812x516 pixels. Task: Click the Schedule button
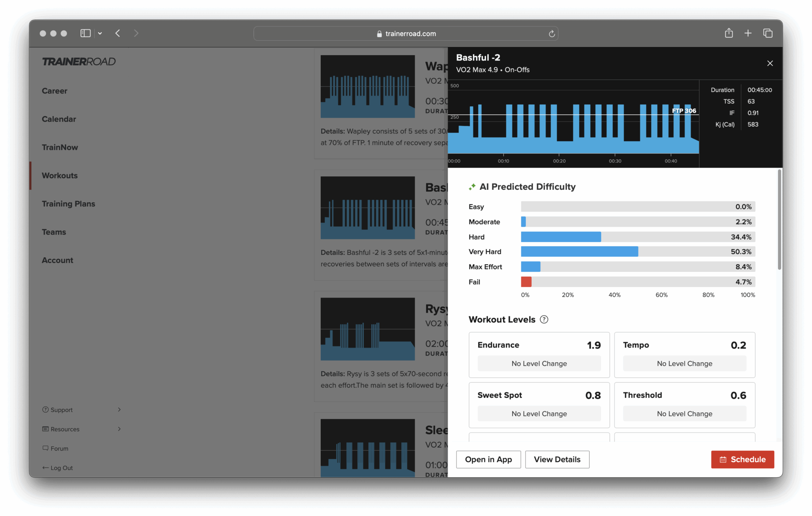[742, 459]
